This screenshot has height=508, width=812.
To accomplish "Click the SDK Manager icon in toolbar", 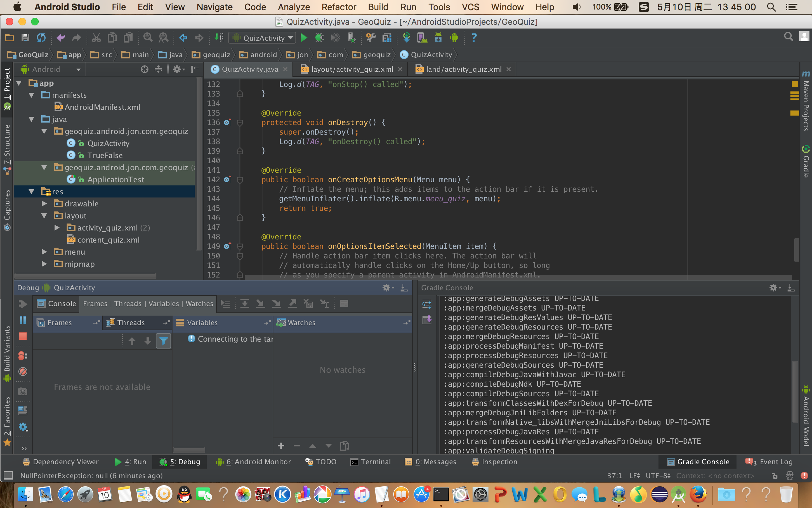I will pos(438,38).
